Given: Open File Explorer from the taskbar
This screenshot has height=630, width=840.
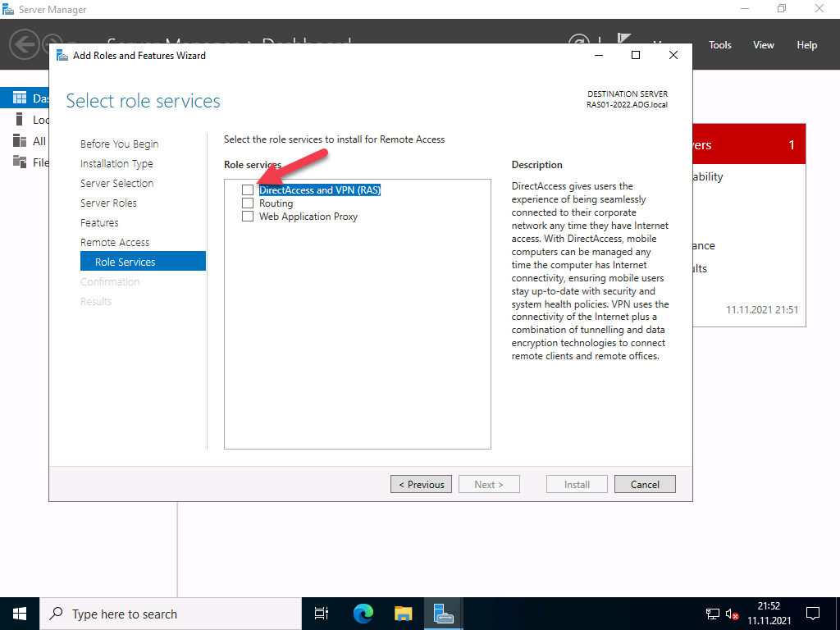Looking at the screenshot, I should 403,614.
